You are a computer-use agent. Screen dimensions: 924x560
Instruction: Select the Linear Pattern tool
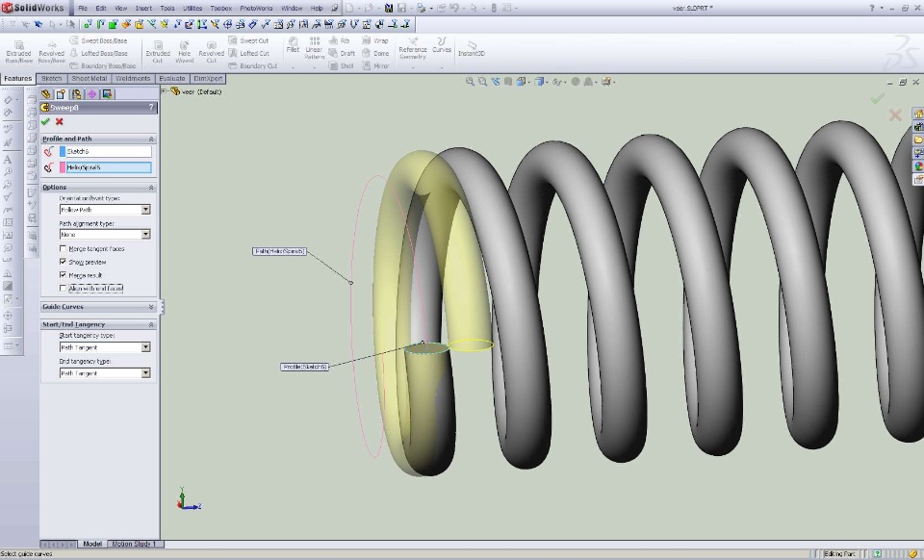[x=315, y=48]
